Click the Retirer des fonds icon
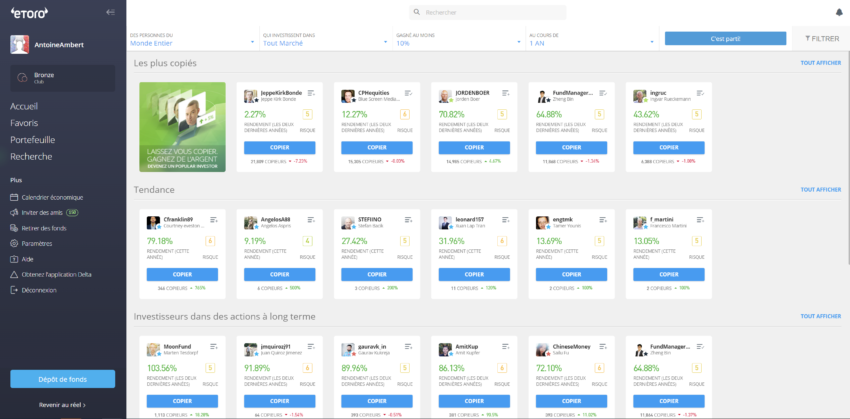This screenshot has width=850, height=419. tap(15, 228)
